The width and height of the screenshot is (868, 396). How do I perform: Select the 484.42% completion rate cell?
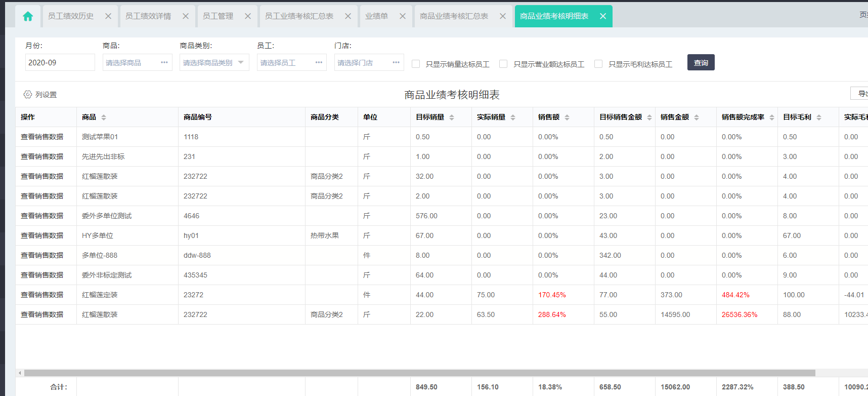point(747,295)
